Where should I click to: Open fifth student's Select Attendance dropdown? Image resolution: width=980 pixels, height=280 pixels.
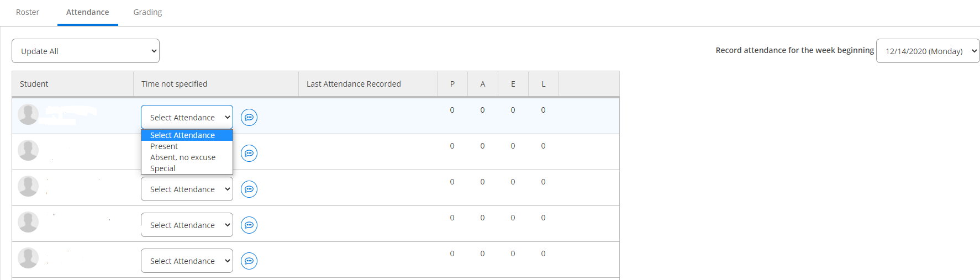187,261
